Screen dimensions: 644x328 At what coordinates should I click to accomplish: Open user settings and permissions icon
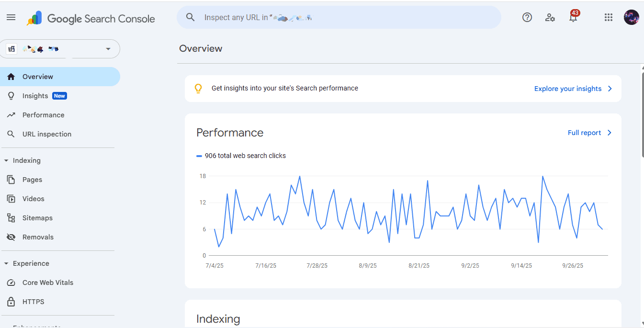coord(550,18)
